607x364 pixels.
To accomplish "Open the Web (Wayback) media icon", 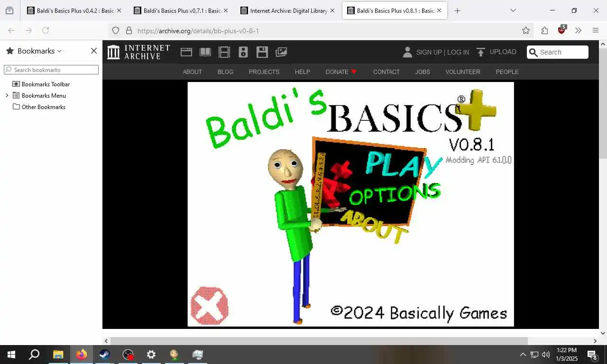I will (186, 52).
